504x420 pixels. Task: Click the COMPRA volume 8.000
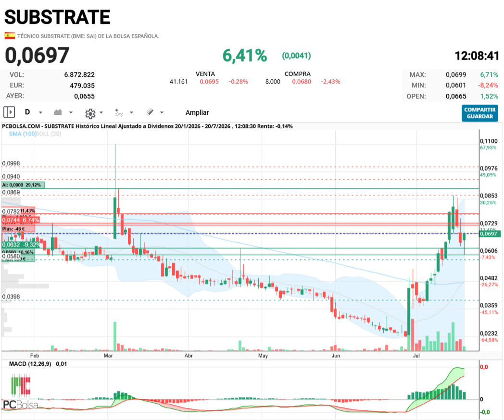click(273, 82)
